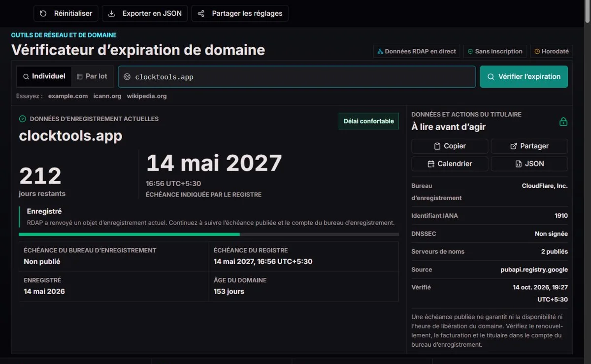Click the search icon in Vérifier l'expiration

pos(491,77)
